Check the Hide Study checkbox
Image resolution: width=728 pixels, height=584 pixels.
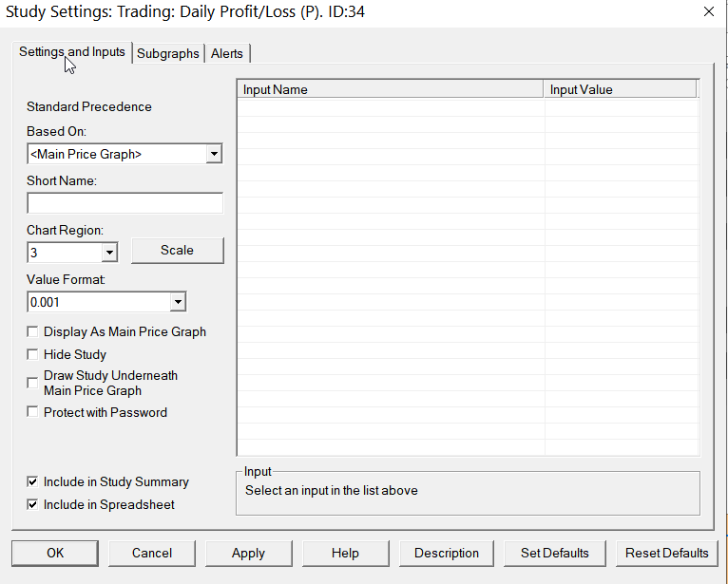(34, 354)
